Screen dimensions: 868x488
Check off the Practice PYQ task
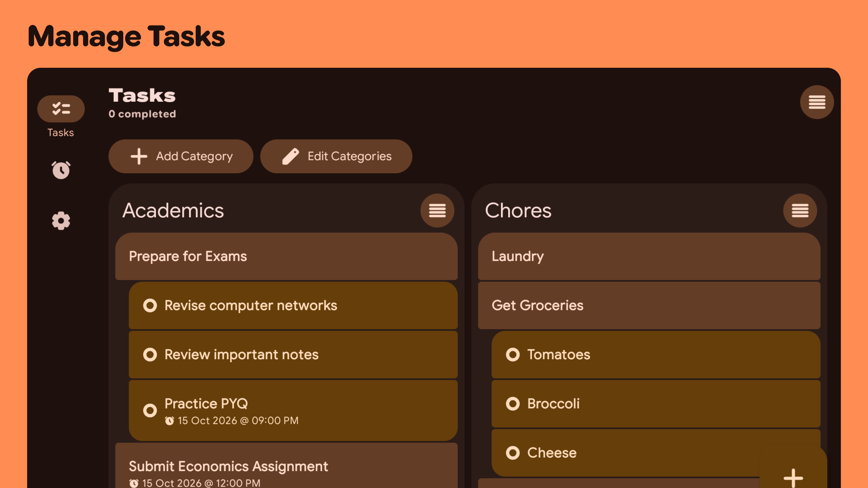click(x=150, y=410)
